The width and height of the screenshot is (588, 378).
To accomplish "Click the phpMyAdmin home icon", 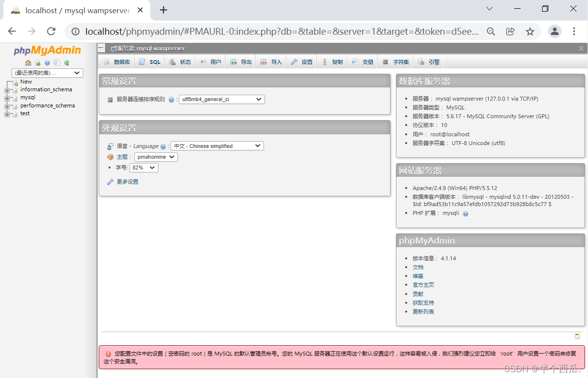I will click(28, 63).
